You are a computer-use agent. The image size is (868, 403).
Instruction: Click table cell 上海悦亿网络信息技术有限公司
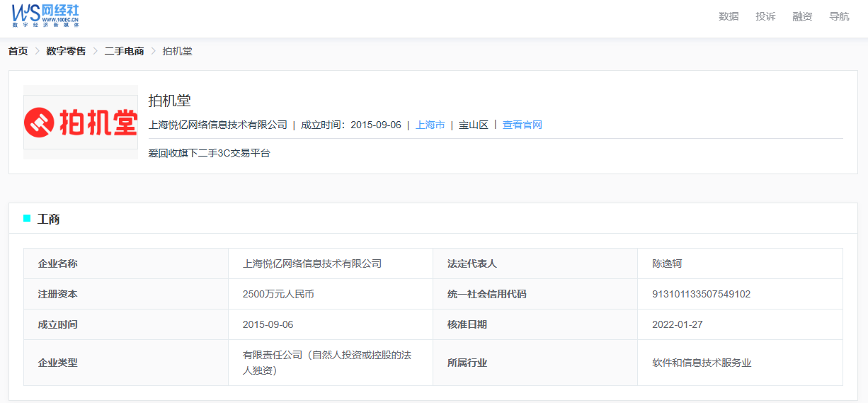[312, 263]
